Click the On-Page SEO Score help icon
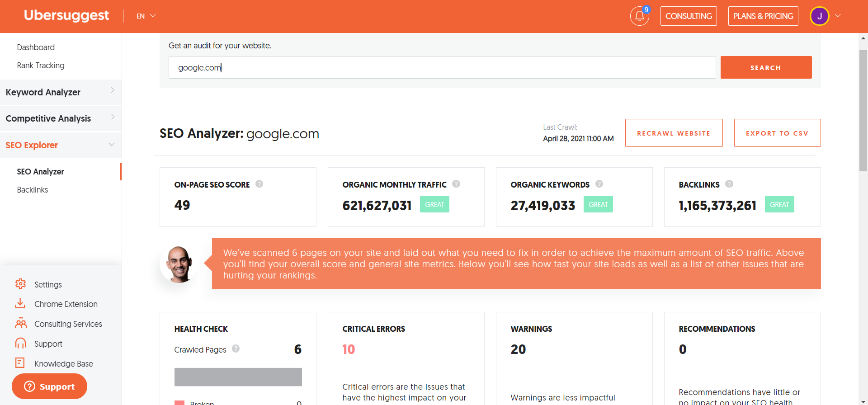Viewport: 868px width, 405px height. click(x=259, y=184)
